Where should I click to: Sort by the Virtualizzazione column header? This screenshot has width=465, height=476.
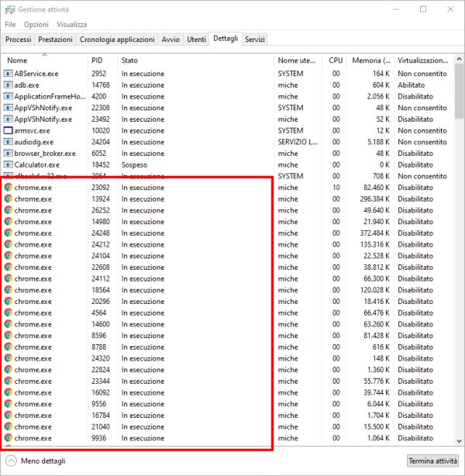(424, 60)
